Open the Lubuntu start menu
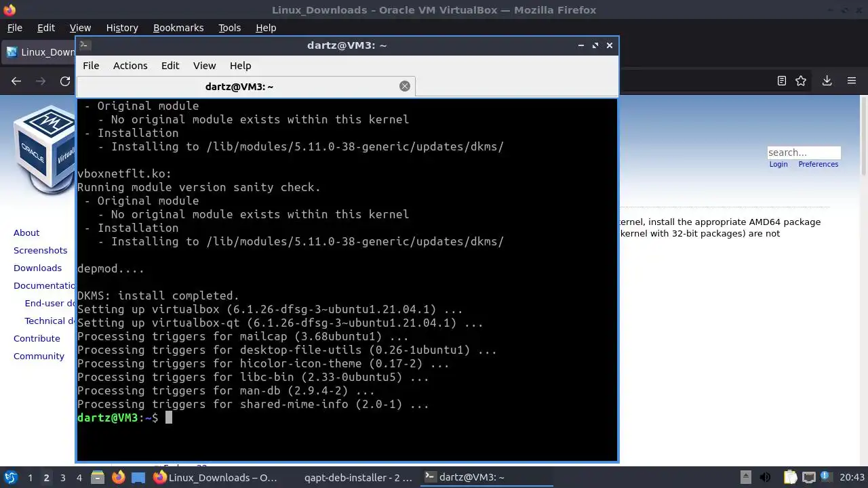 point(10,477)
